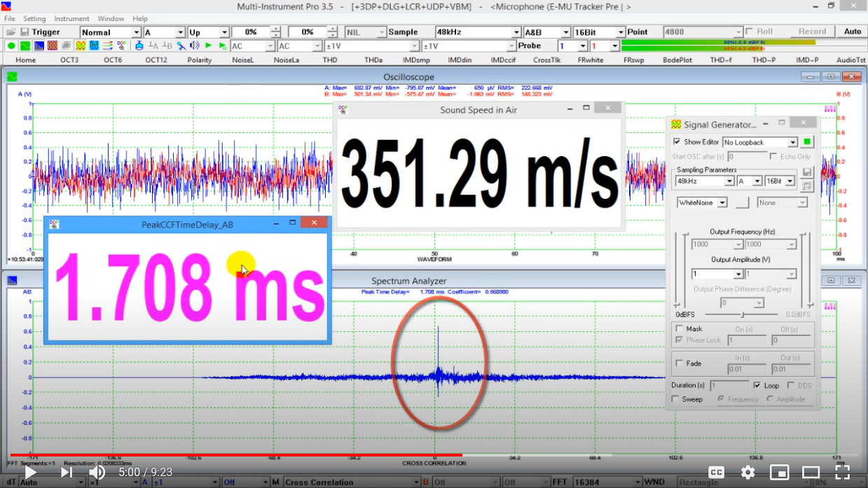Click the gray Multimeter toolbar icon

67,46
